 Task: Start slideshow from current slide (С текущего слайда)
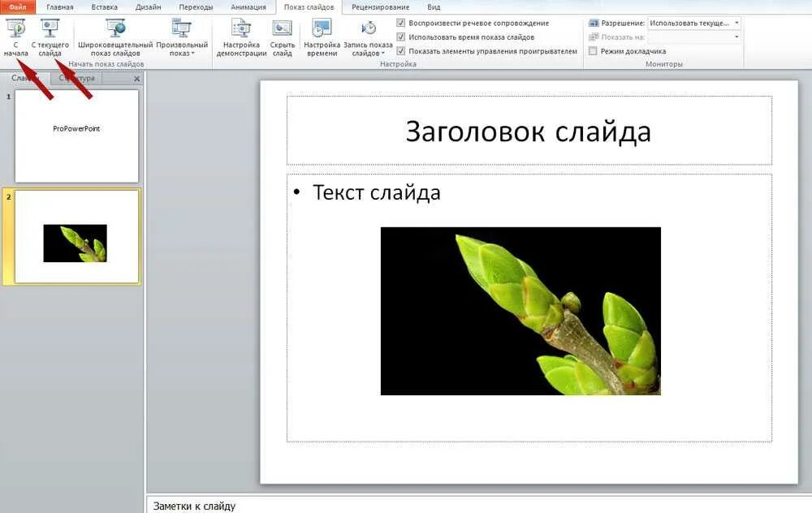coord(50,37)
